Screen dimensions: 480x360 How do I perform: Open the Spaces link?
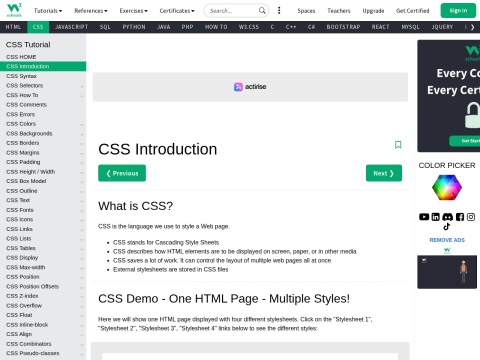[306, 11]
